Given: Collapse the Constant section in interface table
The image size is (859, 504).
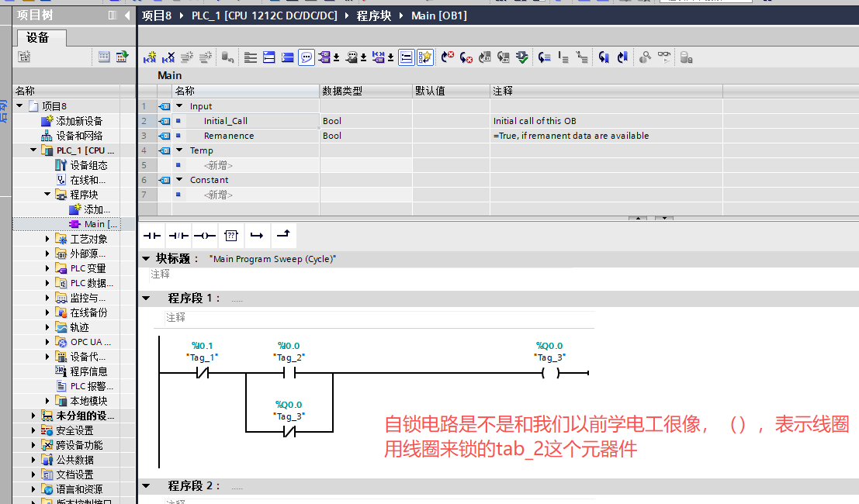Looking at the screenshot, I should click(x=179, y=179).
